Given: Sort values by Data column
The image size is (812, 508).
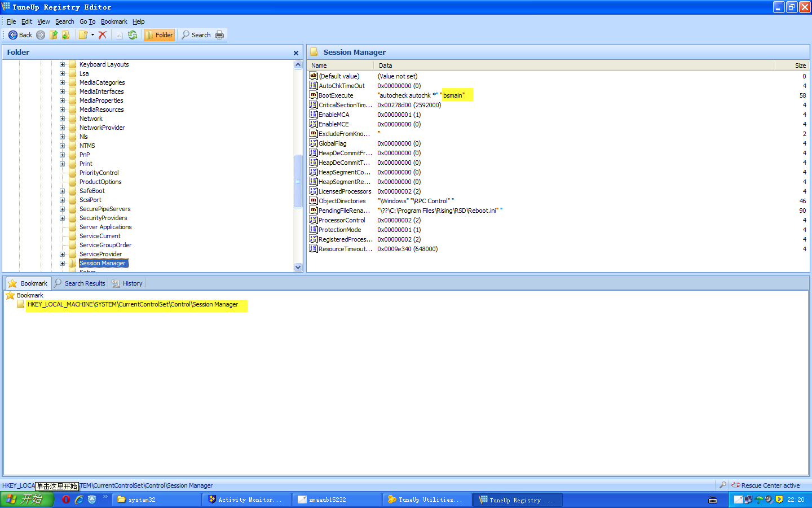Looking at the screenshot, I should tap(575, 65).
